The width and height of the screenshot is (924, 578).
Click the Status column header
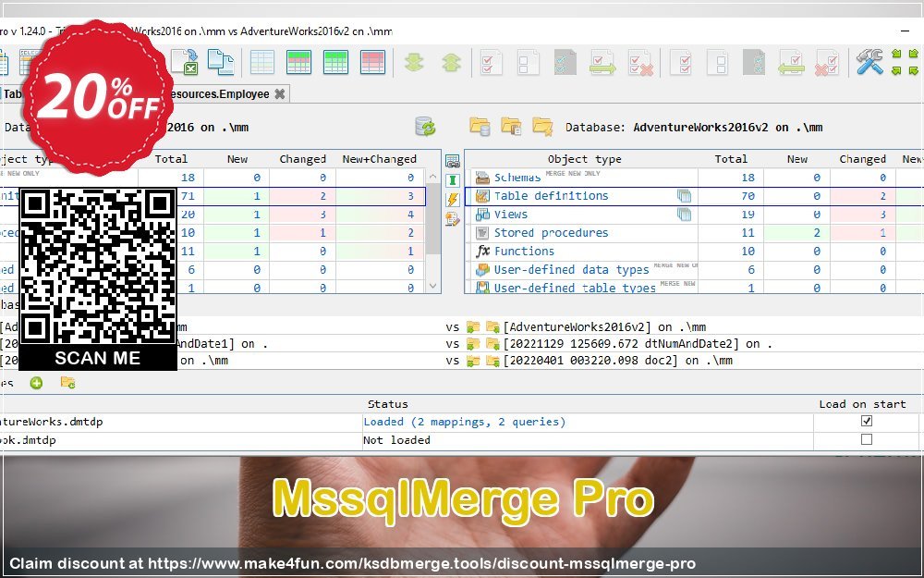click(387, 404)
